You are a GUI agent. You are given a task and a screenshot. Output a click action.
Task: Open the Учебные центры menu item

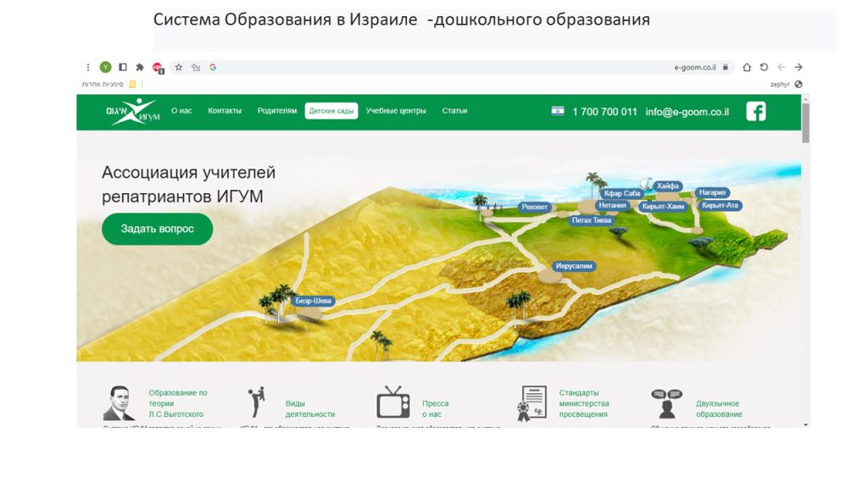click(396, 111)
